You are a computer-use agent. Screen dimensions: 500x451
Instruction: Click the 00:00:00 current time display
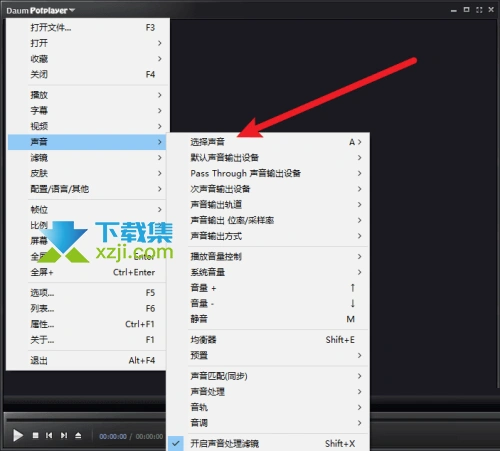coord(113,436)
